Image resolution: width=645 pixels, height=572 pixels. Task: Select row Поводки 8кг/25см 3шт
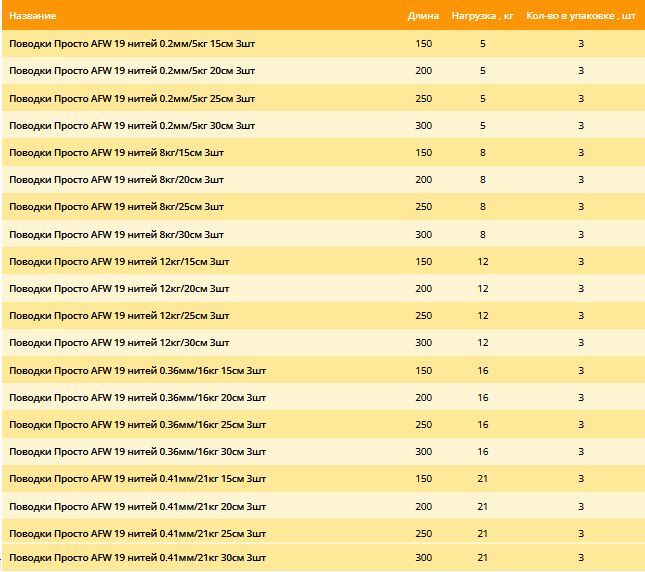[323, 207]
